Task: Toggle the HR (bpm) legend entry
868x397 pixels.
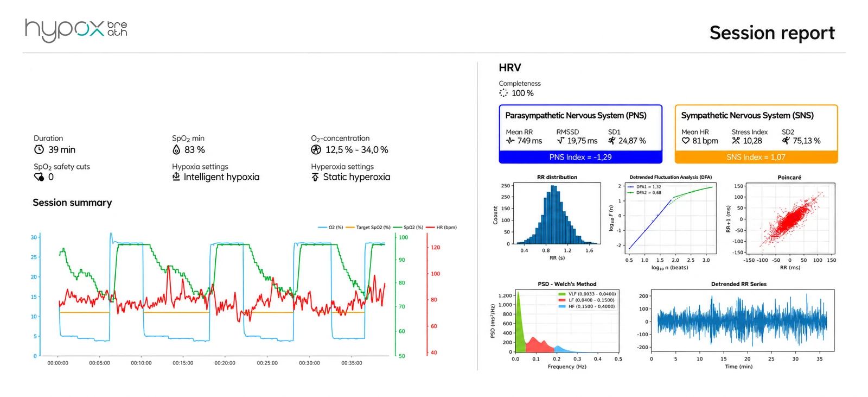Action: (441, 228)
